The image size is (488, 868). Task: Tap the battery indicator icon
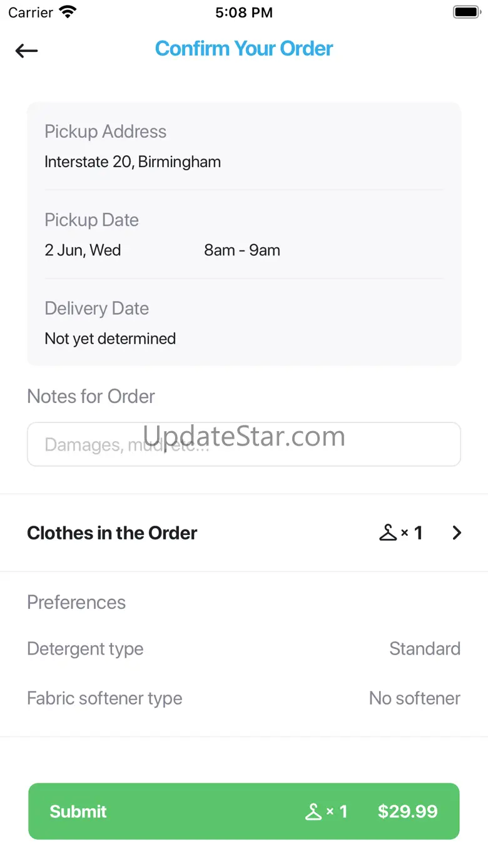[x=465, y=12]
